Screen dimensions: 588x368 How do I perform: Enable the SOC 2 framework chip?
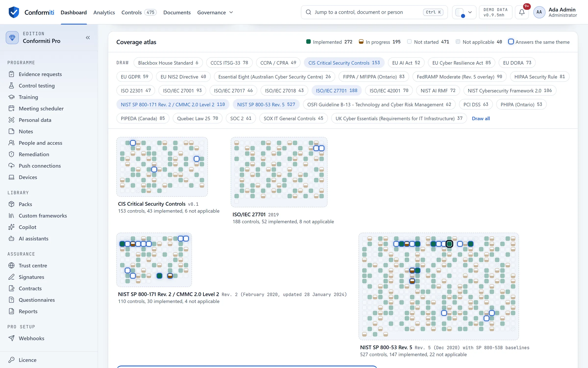point(241,118)
